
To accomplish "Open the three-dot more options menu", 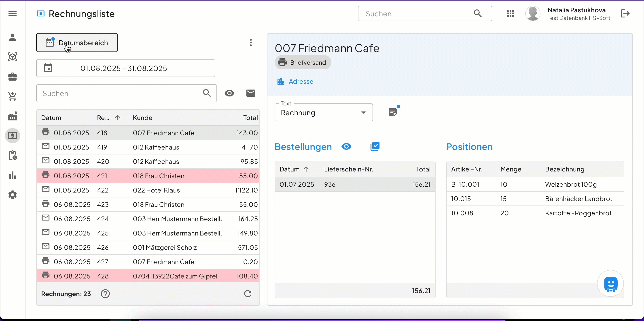I will 251,43.
